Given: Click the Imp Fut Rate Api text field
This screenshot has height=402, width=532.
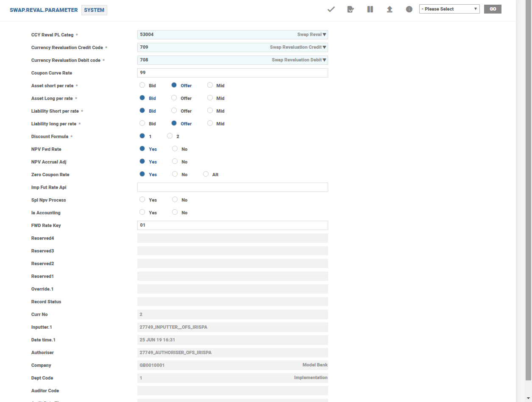Looking at the screenshot, I should point(232,187).
